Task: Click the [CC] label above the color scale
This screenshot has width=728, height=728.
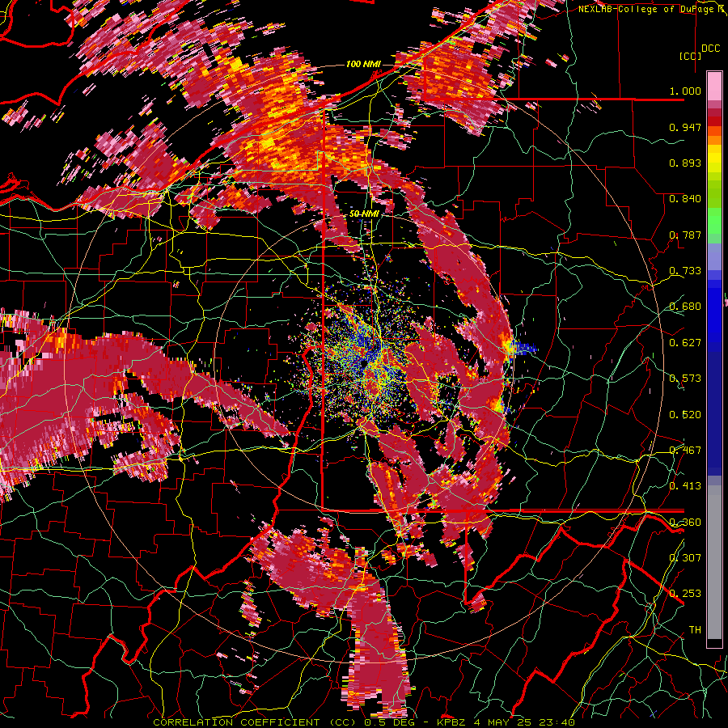Action: [x=690, y=56]
